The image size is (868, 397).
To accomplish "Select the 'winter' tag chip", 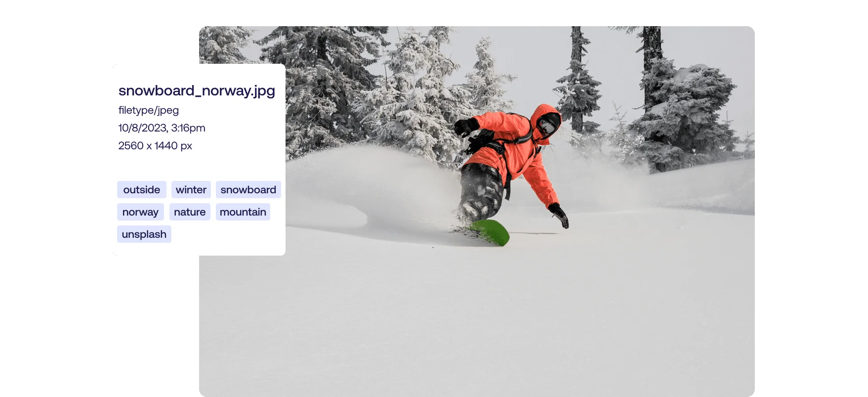I will [x=191, y=190].
